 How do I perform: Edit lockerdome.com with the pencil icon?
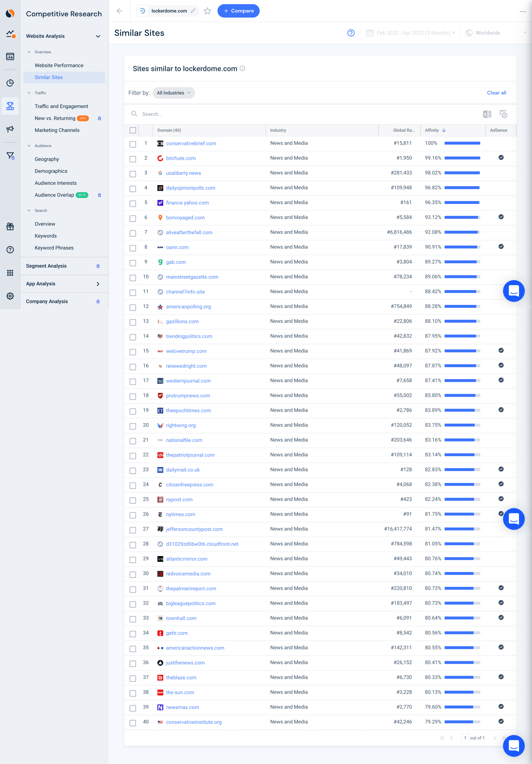click(x=193, y=11)
